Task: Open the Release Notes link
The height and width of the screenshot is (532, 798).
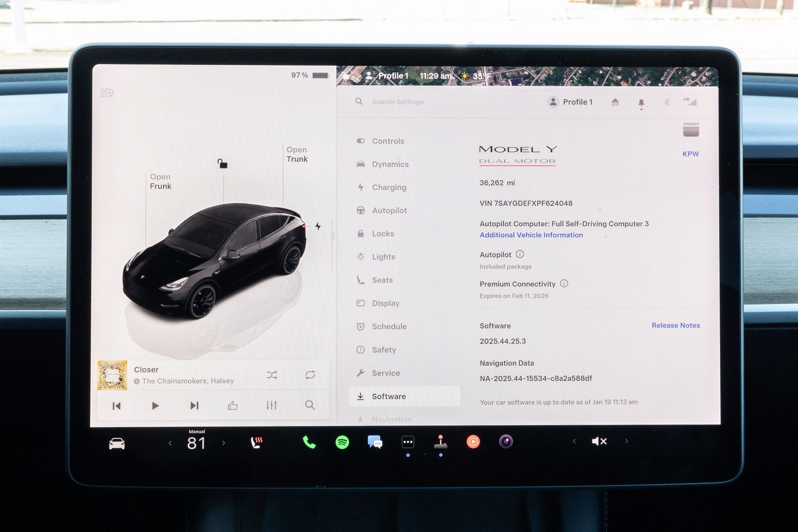Action: (x=675, y=325)
